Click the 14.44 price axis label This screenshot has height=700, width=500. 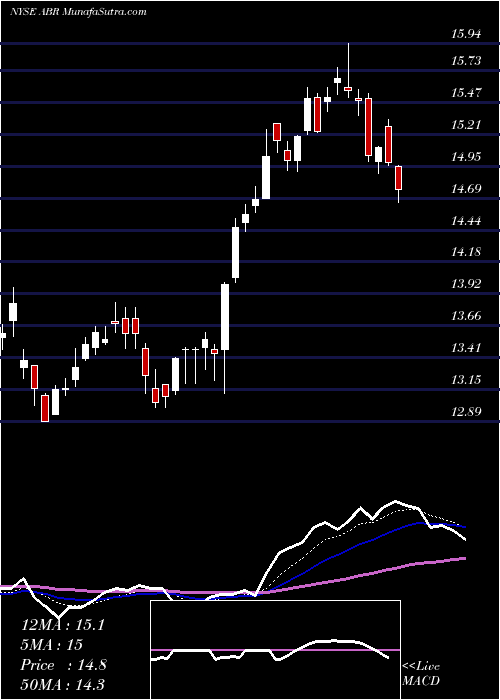[x=466, y=221]
